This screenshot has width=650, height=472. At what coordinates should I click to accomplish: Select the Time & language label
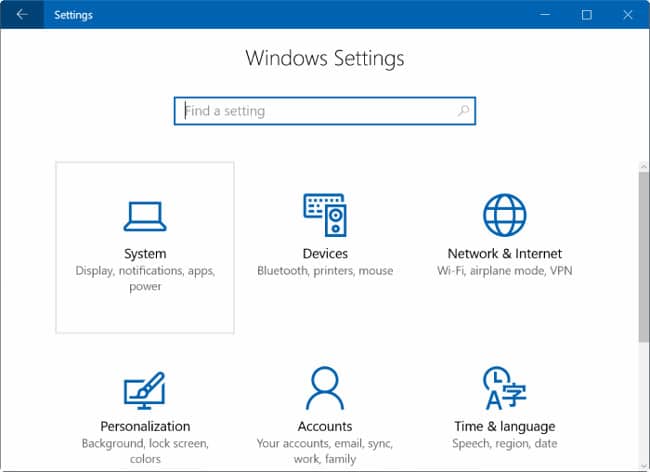(504, 426)
